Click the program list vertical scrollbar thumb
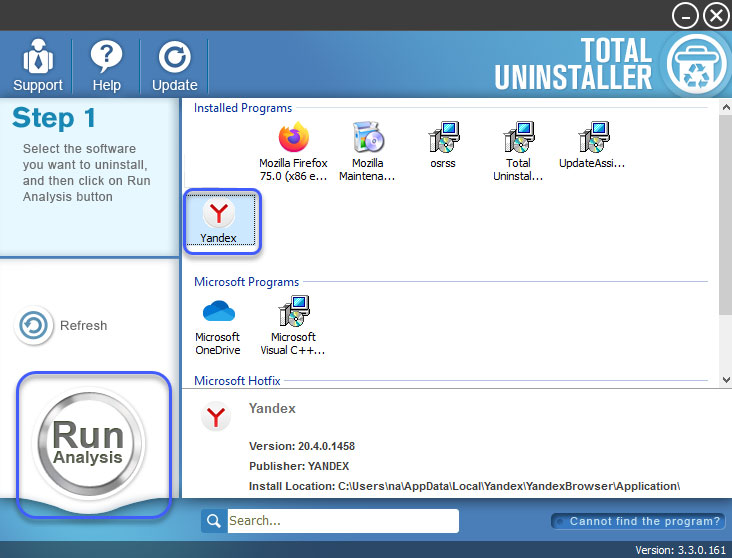 coord(726,215)
